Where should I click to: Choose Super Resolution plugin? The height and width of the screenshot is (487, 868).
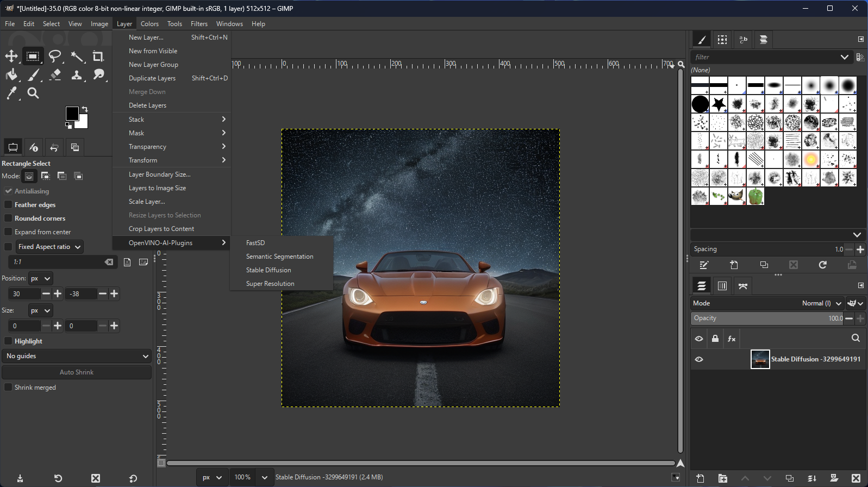pyautogui.click(x=270, y=284)
